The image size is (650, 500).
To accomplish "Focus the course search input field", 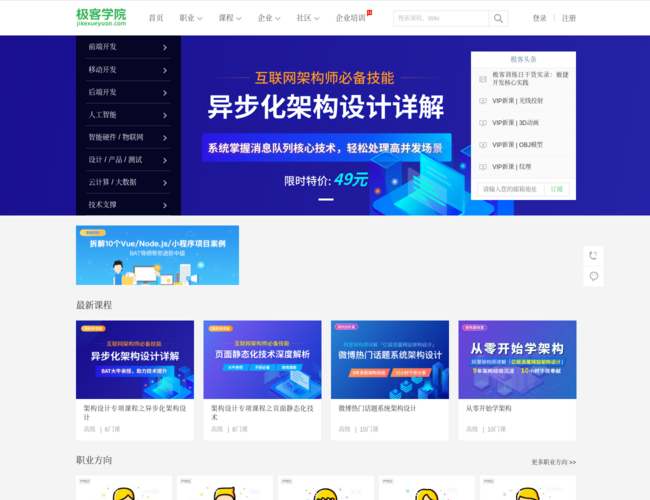I will 441,18.
